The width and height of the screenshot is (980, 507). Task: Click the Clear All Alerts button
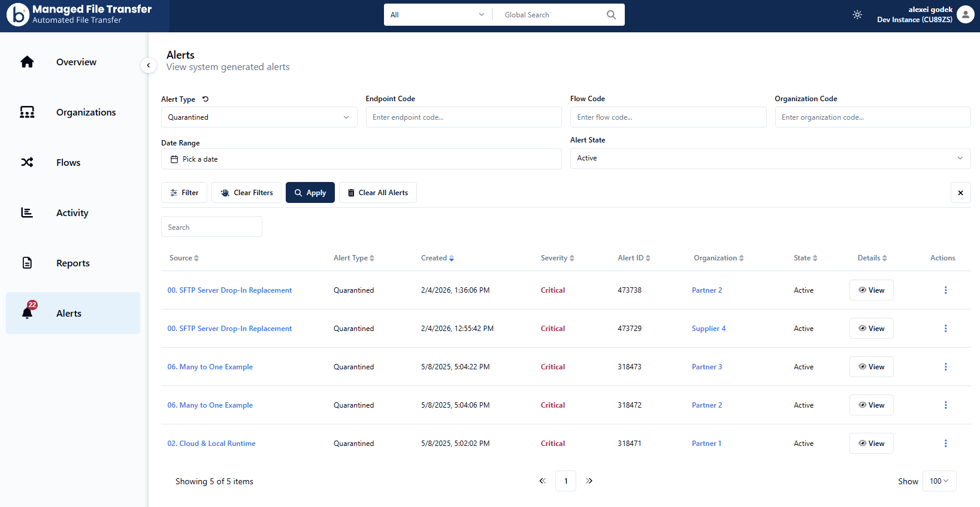point(377,193)
